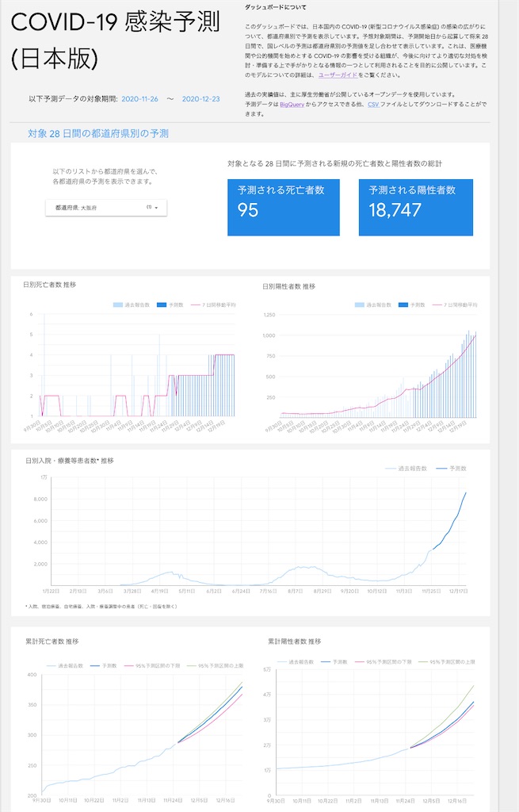Toggle 過去報告数 legend in 日別死亡者数 chart
519x812 pixels.
132,305
